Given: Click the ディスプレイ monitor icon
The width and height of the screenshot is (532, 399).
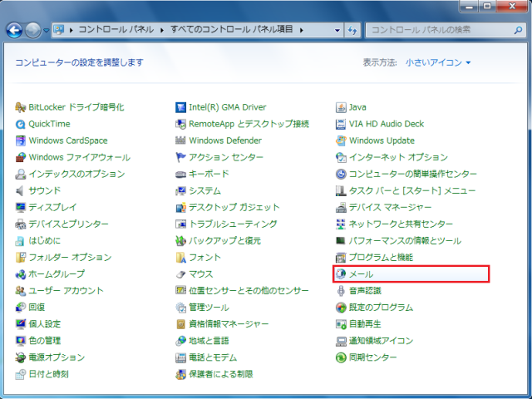Looking at the screenshot, I should pos(20,207).
